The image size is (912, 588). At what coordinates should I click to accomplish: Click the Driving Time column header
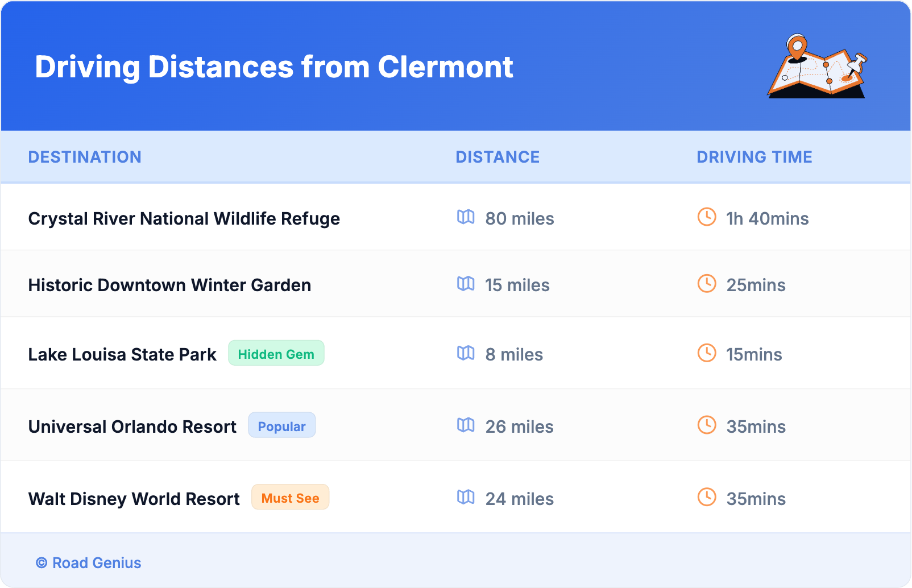pos(755,157)
